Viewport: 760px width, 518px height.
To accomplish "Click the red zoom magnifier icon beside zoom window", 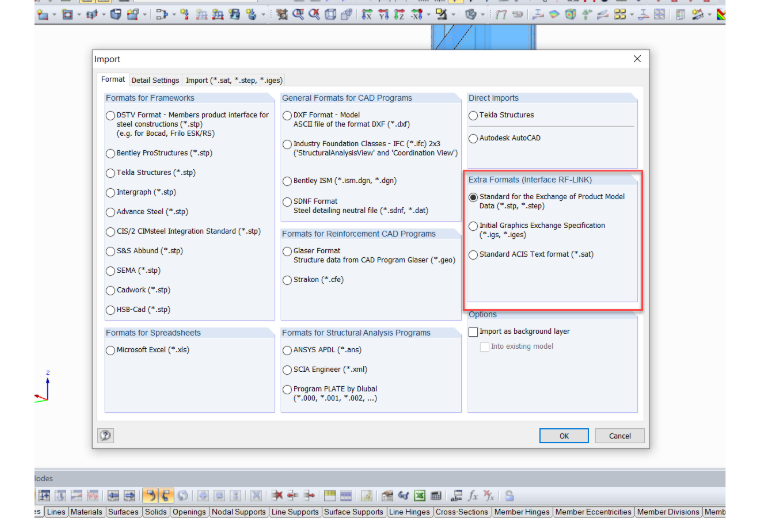I will point(314,15).
